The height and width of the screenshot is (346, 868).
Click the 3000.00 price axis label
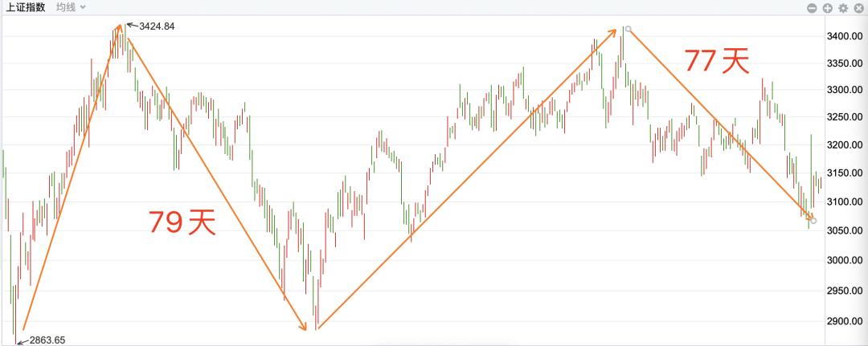coord(845,260)
